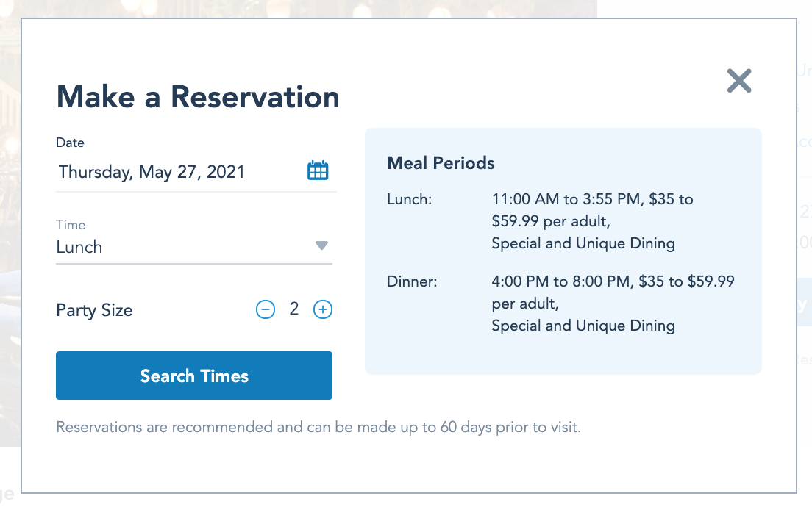Click the Time field label
The width and height of the screenshot is (812, 510).
point(71,225)
